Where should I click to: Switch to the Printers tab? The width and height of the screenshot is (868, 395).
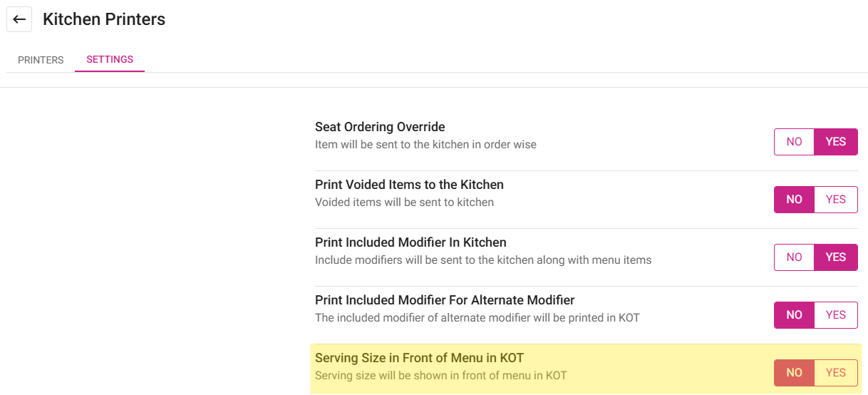(x=41, y=60)
